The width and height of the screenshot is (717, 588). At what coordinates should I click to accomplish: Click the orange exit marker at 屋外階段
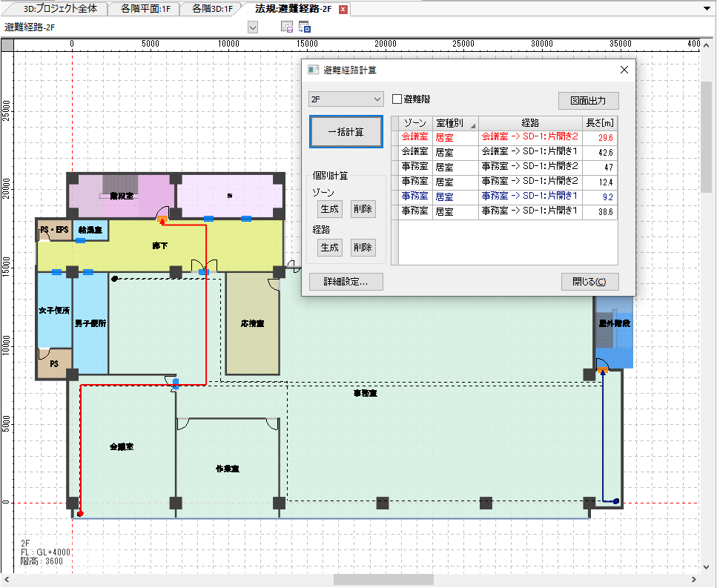coord(604,369)
